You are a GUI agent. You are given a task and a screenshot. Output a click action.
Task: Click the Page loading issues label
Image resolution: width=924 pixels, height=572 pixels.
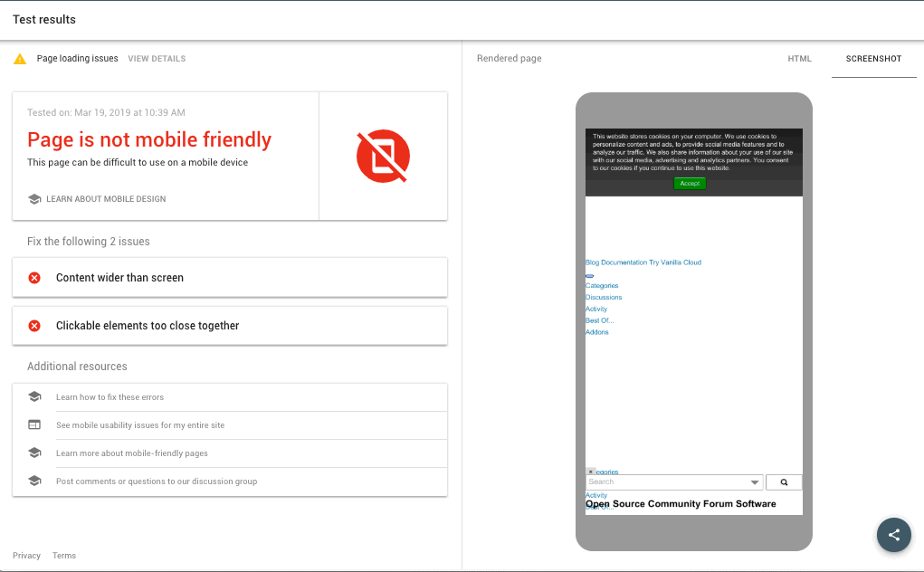click(x=77, y=58)
